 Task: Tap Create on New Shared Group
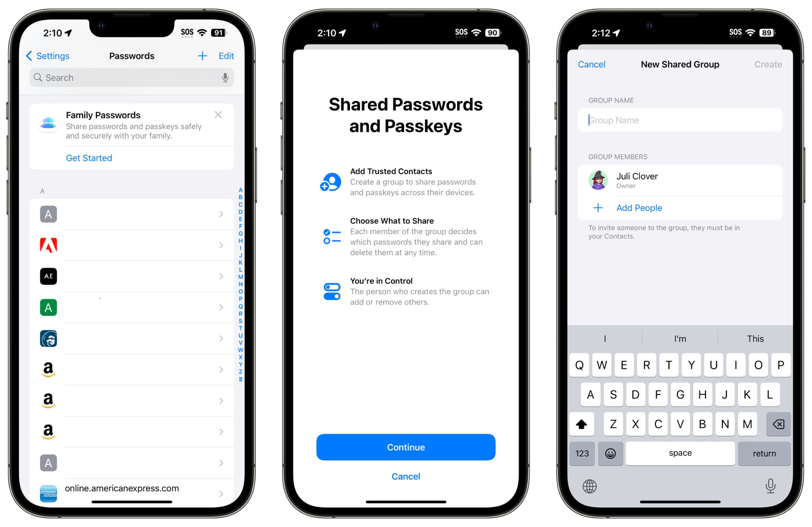tap(768, 65)
